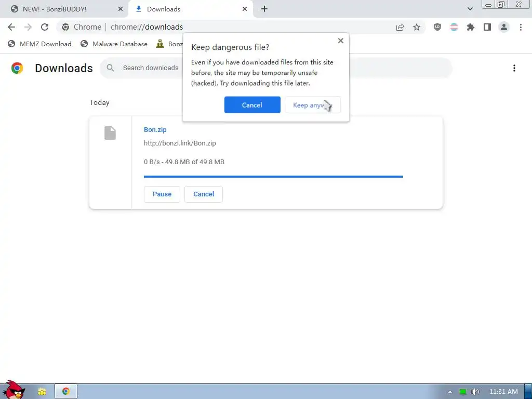Open the volume speaker tray icon

click(x=475, y=392)
